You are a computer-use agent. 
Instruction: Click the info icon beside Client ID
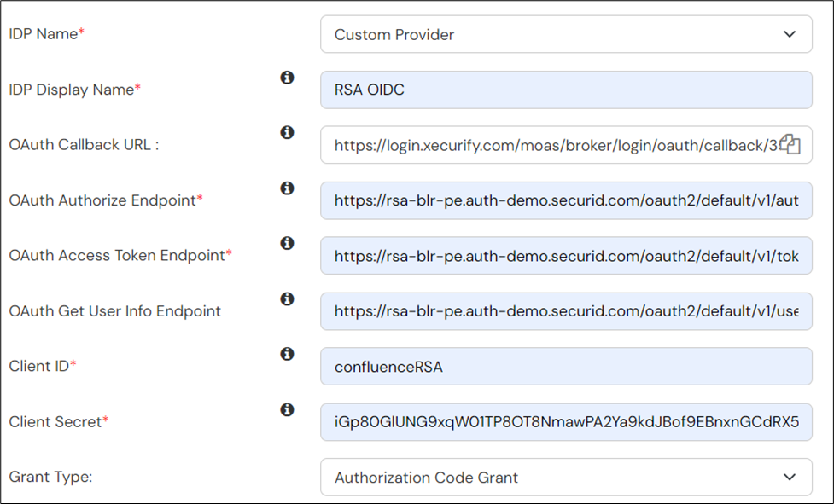[287, 354]
